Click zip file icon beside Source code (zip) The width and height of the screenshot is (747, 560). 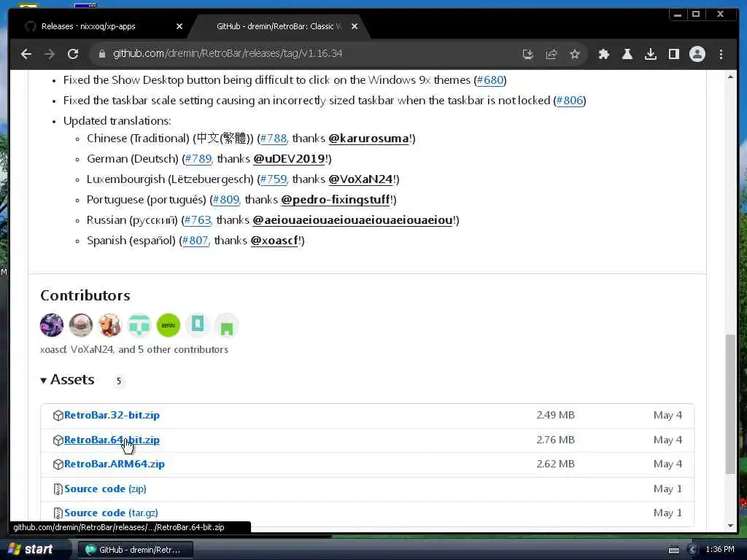[58, 489]
